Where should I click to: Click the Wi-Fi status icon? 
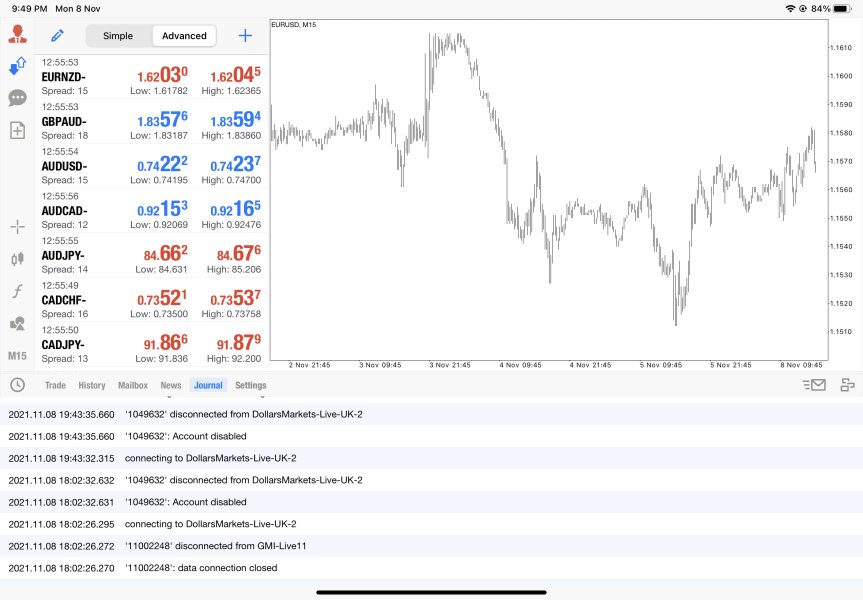click(790, 9)
